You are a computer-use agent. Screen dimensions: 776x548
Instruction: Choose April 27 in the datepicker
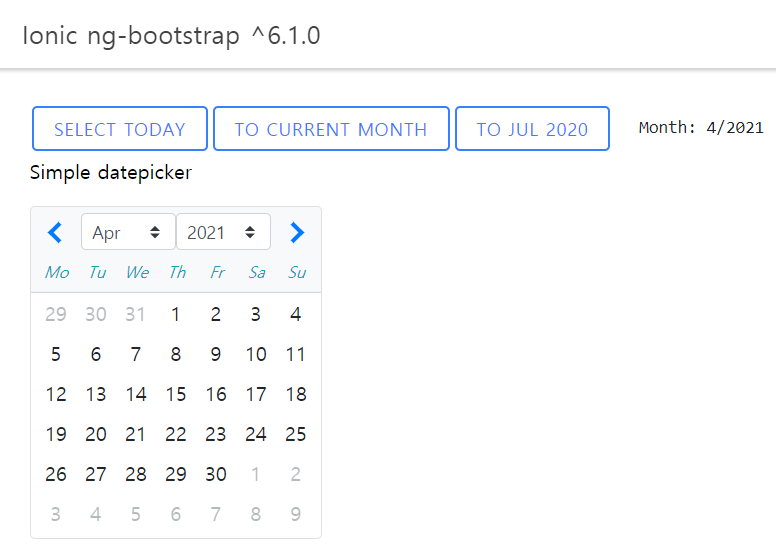[96, 474]
